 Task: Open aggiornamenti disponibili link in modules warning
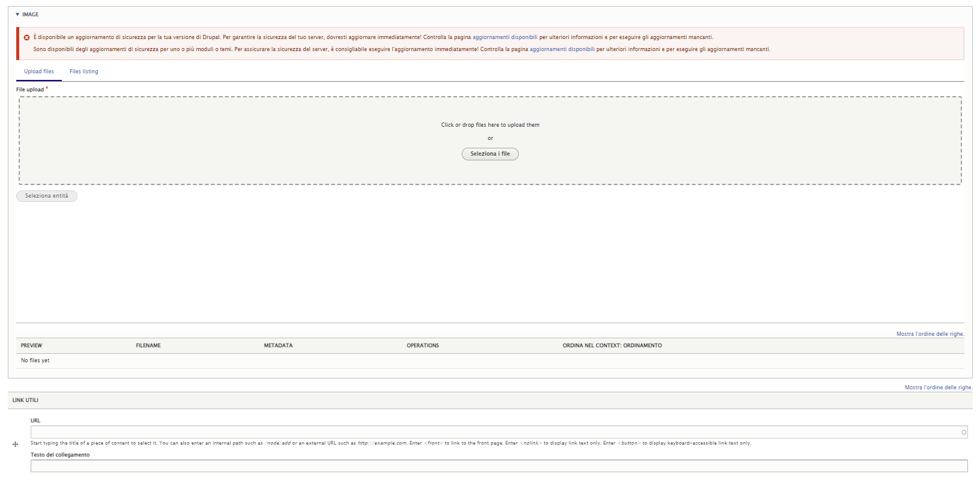click(x=561, y=49)
